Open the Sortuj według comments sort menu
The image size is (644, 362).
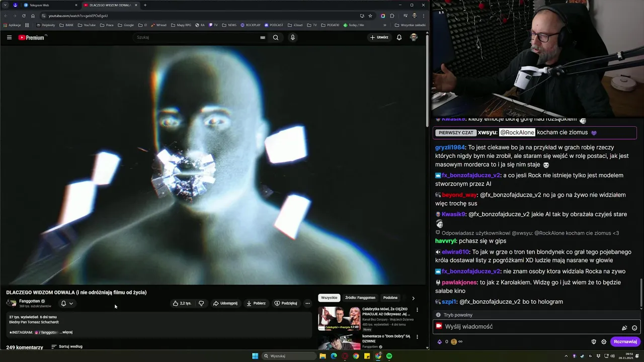coord(67,346)
